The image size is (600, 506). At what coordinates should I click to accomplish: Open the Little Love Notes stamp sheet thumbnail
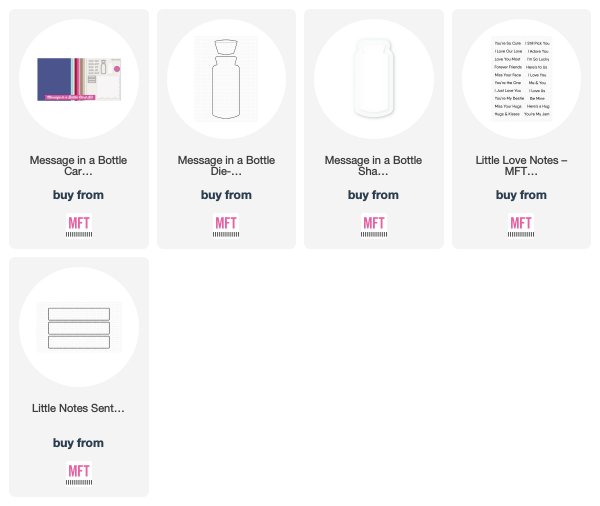[x=521, y=79]
